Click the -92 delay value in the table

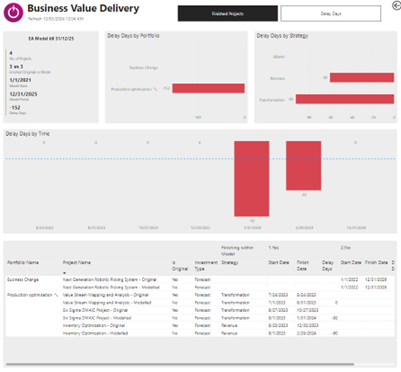point(335,318)
